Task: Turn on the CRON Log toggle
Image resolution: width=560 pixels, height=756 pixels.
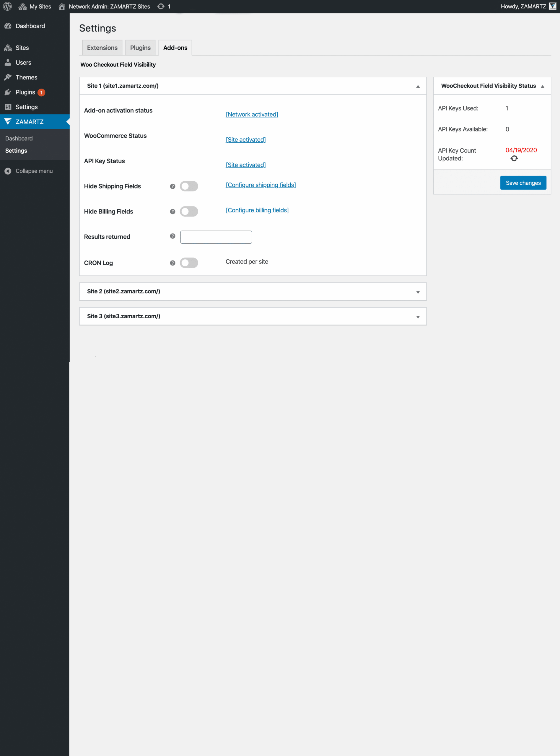Action: pos(189,263)
